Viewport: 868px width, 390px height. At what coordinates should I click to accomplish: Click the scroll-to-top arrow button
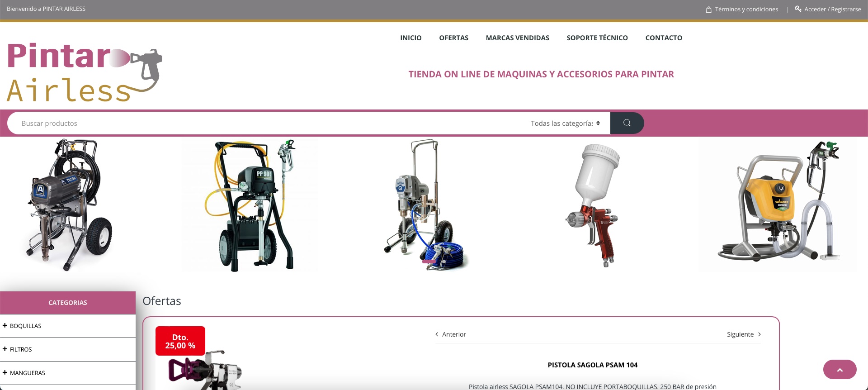[840, 370]
